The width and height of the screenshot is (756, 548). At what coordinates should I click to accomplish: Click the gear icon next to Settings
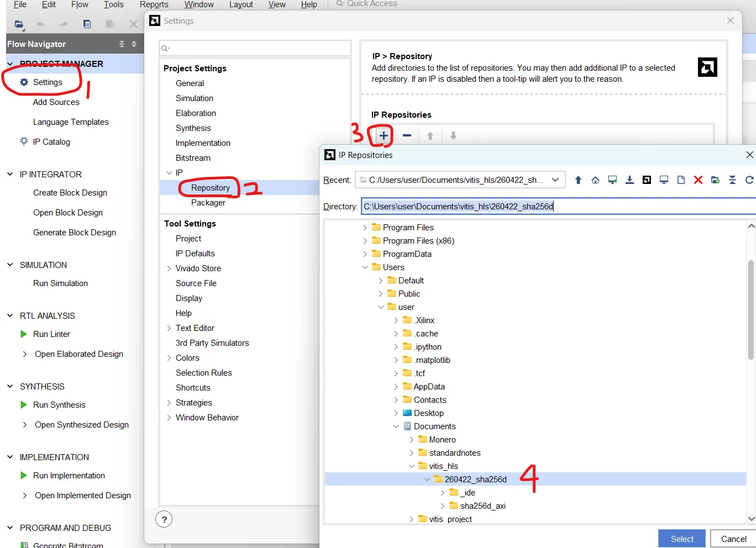coord(24,82)
